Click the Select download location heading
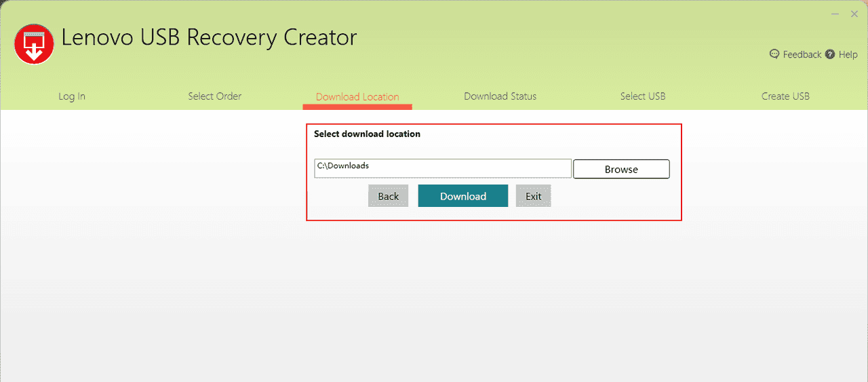The height and width of the screenshot is (382, 868). coord(367,134)
